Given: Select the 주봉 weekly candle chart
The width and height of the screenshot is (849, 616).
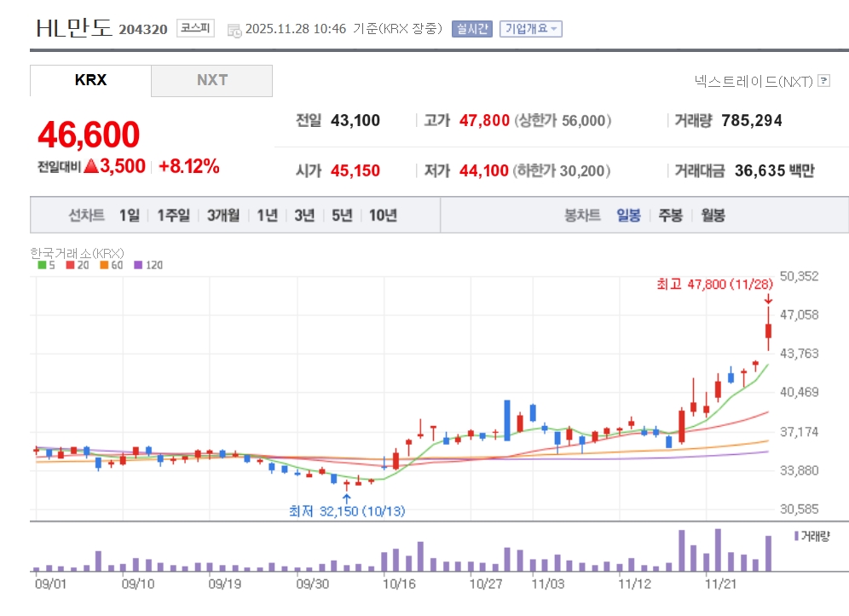Looking at the screenshot, I should pos(670,216).
